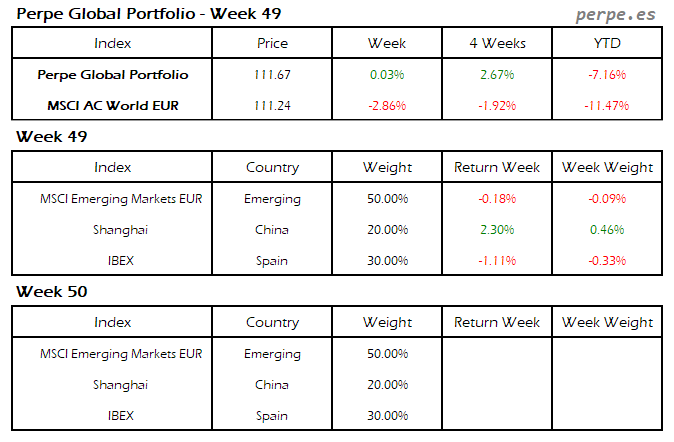Select the -1.92% four-week return value
Image resolution: width=674 pixels, height=442 pixels.
(497, 106)
